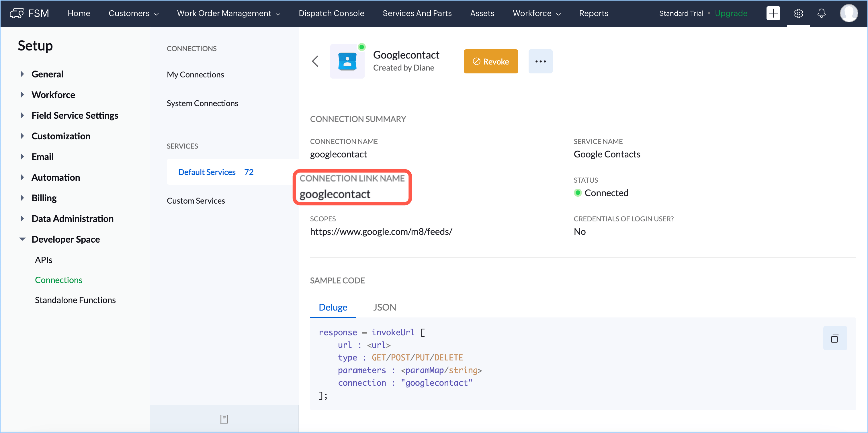The width and height of the screenshot is (868, 433).
Task: Click the back arrow beside Googlecontact
Action: [315, 61]
